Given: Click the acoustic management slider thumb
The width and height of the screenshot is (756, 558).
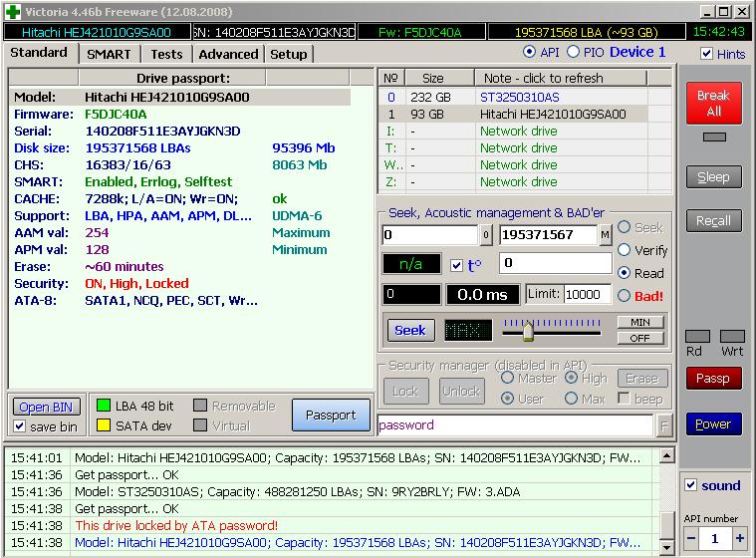Looking at the screenshot, I should (x=529, y=332).
